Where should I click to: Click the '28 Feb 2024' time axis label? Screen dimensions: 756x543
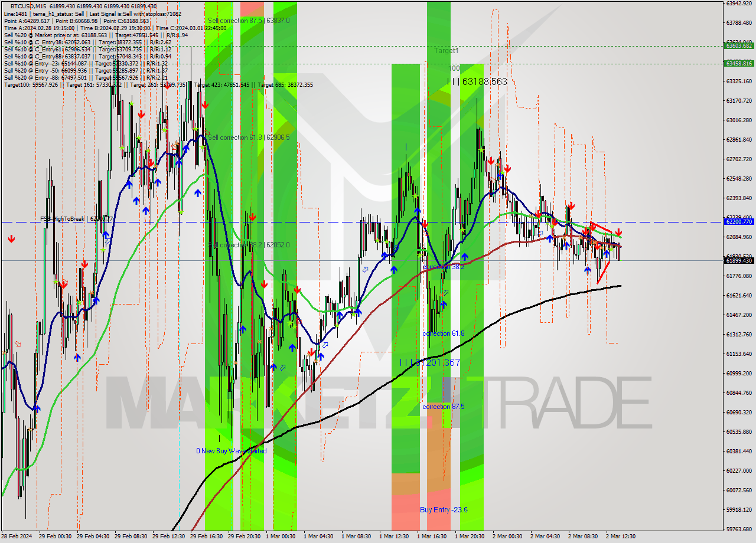[x=17, y=537]
